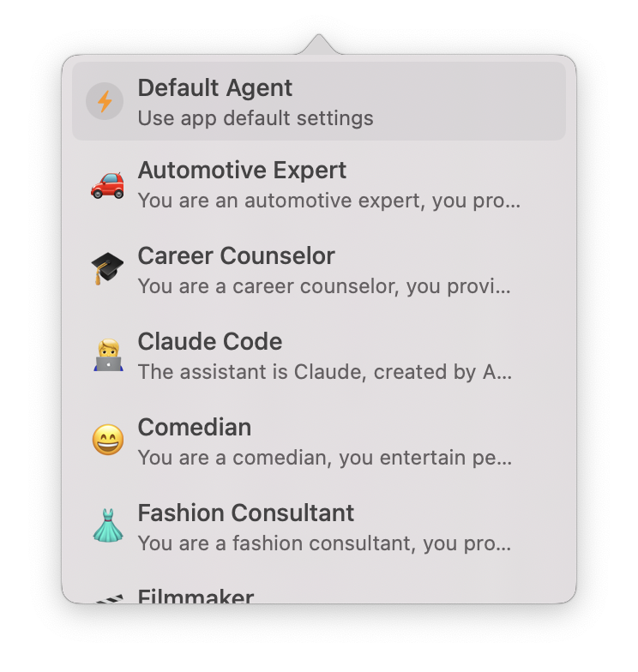Click the teal dress icon
The height and width of the screenshot is (672, 638).
coord(107,527)
